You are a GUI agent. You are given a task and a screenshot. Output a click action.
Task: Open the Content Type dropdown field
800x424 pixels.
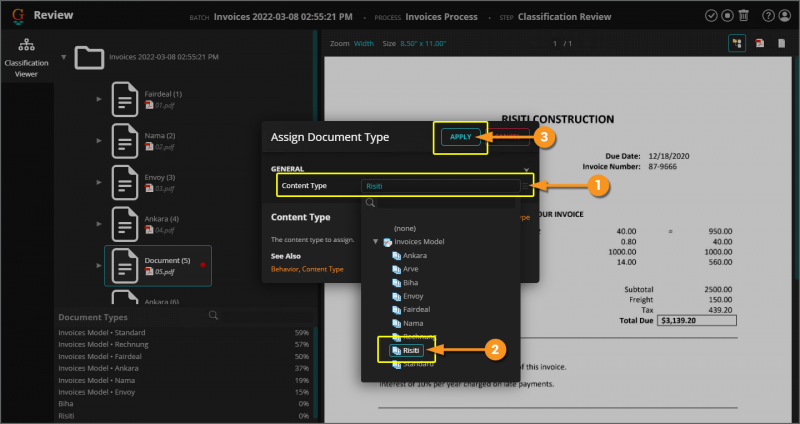coord(440,186)
